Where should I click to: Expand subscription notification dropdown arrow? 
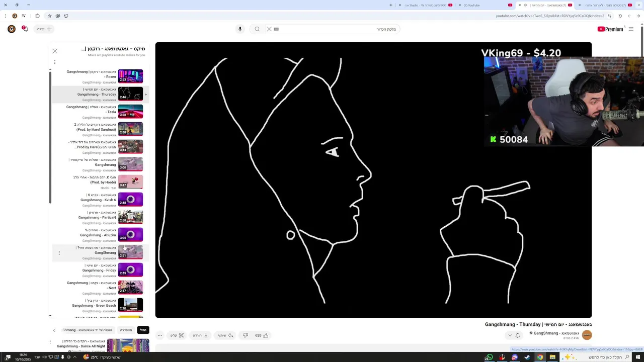510,335
